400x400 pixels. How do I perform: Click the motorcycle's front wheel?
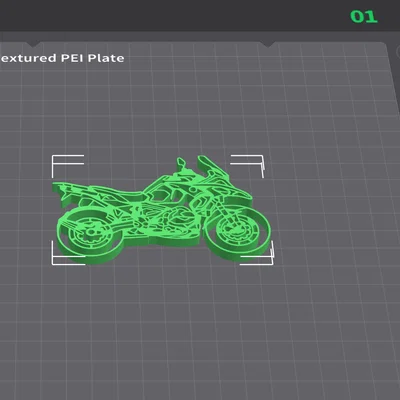pos(236,229)
